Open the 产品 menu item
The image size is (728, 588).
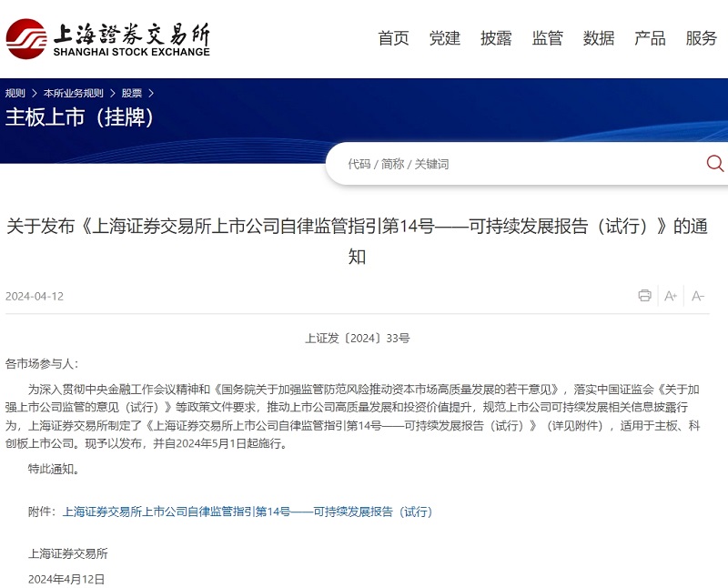(x=649, y=39)
